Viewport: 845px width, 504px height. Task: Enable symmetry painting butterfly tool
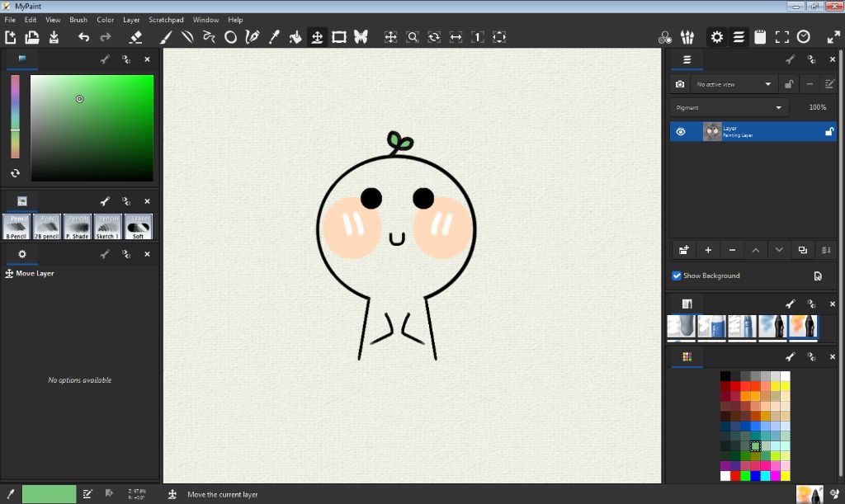click(x=361, y=37)
